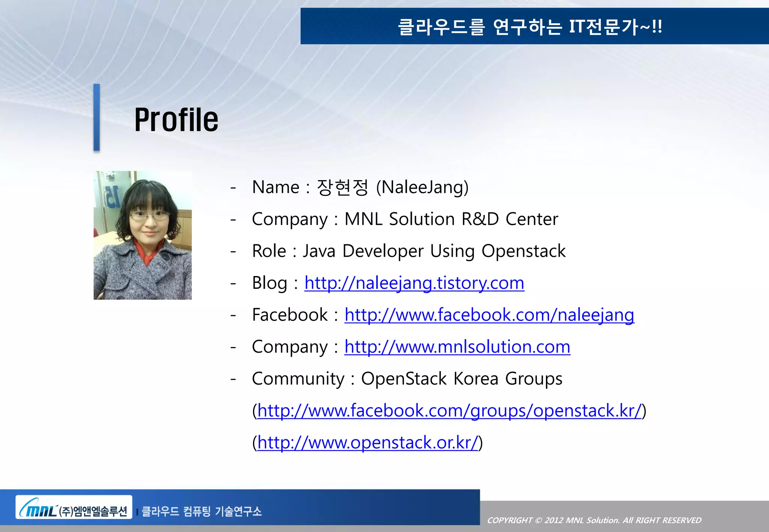Screen dimensions: 769x532
Task: Click the Korean name 장현정
Action: pyautogui.click(x=342, y=187)
